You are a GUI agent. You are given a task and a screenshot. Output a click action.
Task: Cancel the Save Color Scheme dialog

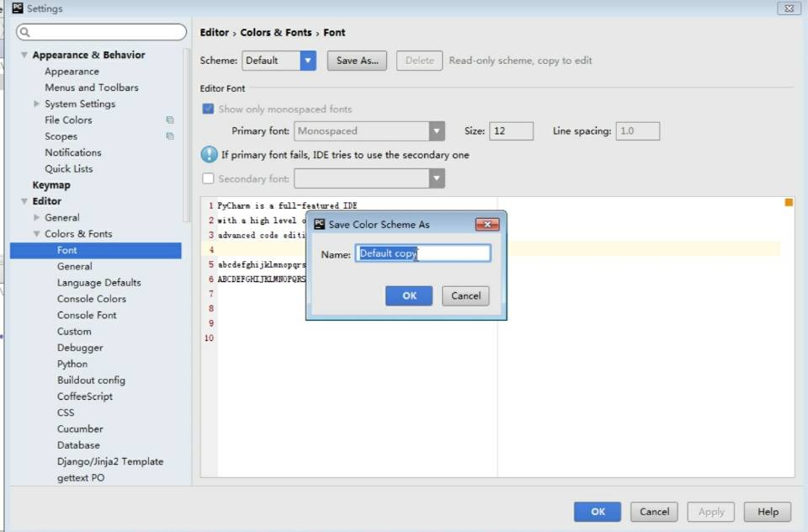tap(465, 296)
